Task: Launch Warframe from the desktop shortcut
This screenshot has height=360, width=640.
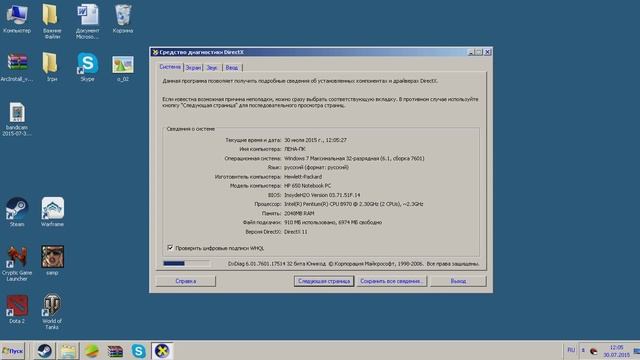Action: pyautogui.click(x=52, y=212)
